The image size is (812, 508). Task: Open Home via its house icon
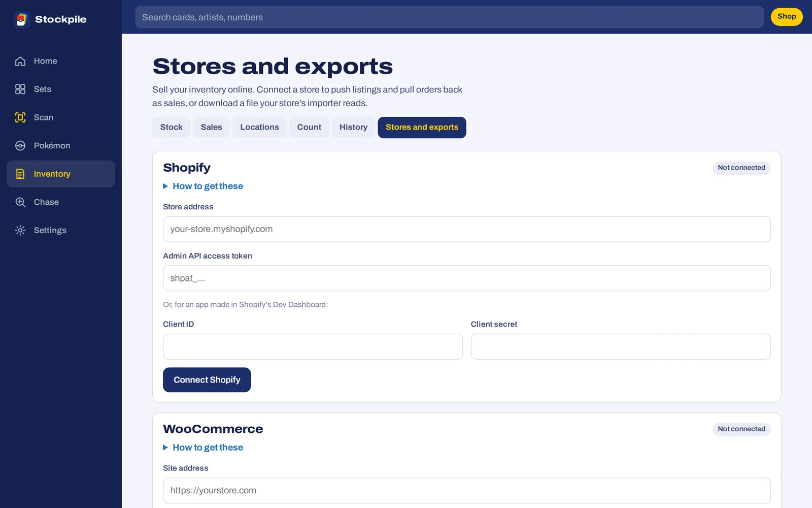(x=20, y=61)
